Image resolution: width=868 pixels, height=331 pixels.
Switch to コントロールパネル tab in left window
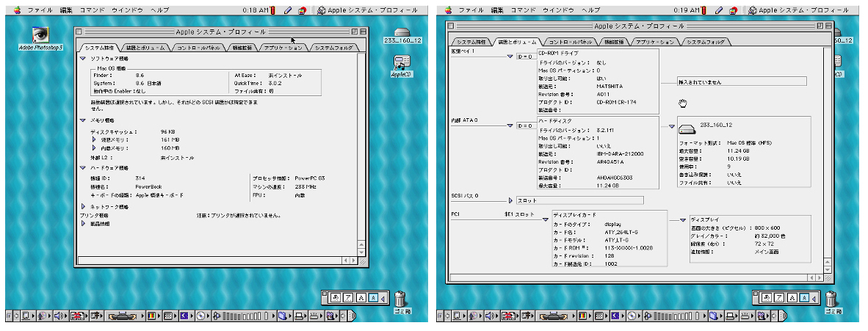[198, 48]
